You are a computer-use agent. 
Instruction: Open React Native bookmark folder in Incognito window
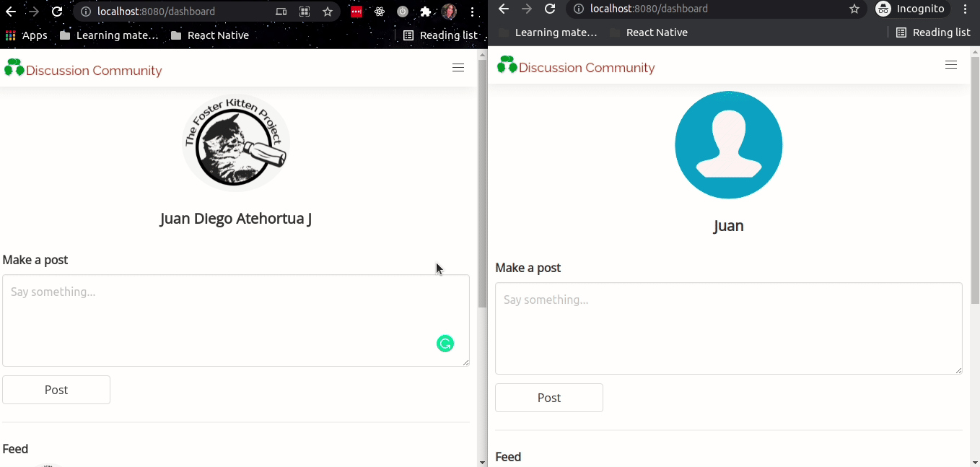coord(649,32)
